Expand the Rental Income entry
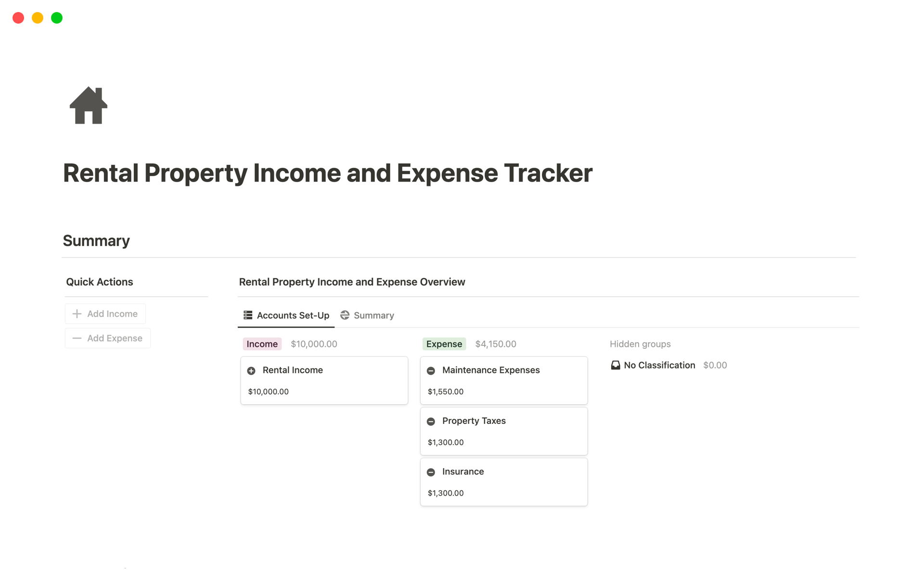 (292, 369)
